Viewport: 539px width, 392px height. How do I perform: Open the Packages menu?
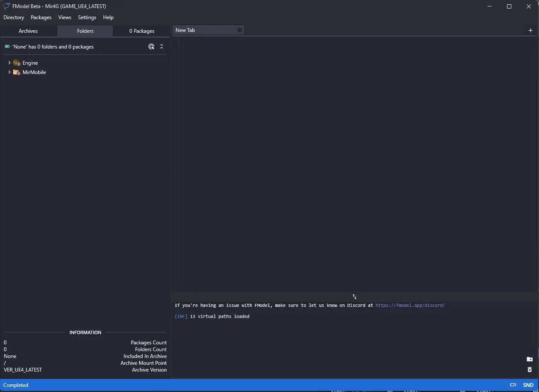(x=41, y=17)
